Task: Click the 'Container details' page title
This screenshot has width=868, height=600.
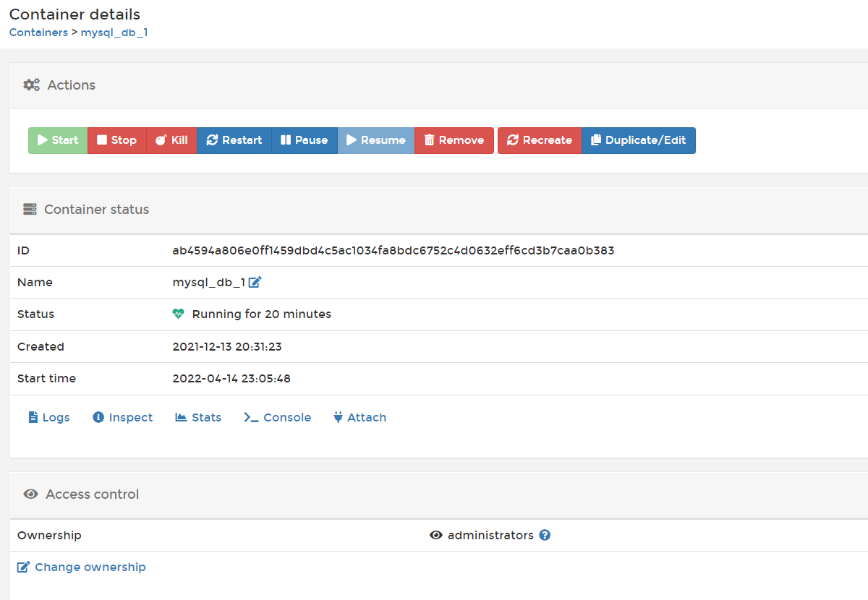Action: click(x=75, y=14)
